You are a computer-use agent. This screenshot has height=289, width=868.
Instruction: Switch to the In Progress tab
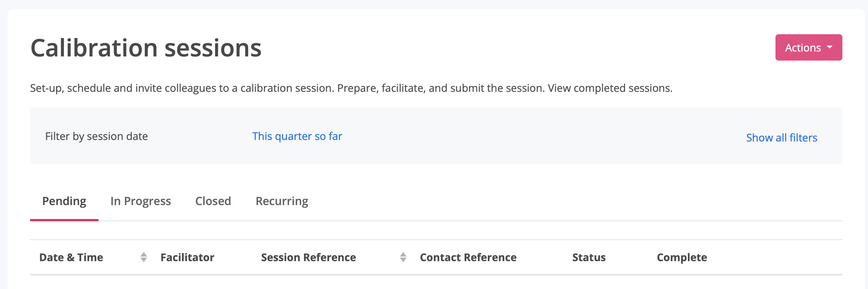point(141,201)
